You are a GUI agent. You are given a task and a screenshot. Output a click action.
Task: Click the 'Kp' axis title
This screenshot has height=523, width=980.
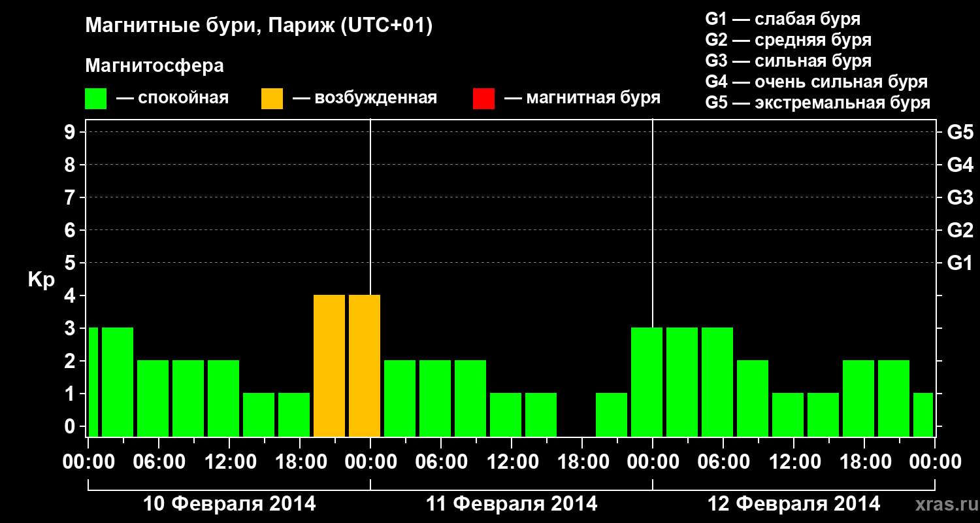tap(41, 280)
